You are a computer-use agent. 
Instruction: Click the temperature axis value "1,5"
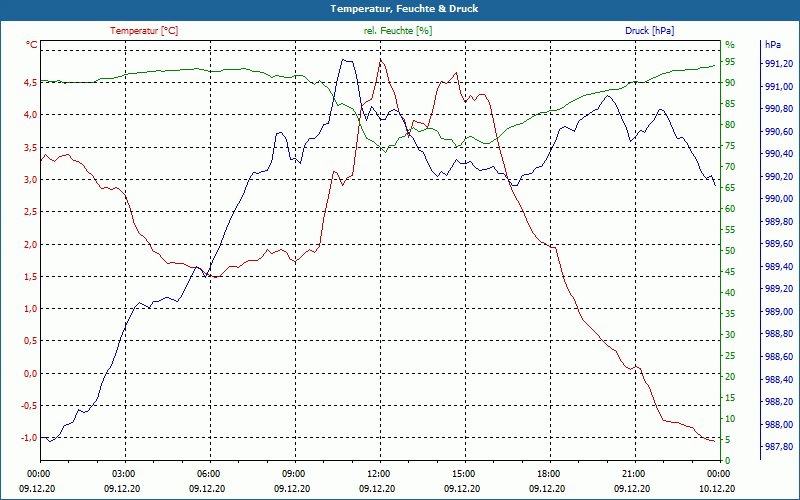coord(31,277)
